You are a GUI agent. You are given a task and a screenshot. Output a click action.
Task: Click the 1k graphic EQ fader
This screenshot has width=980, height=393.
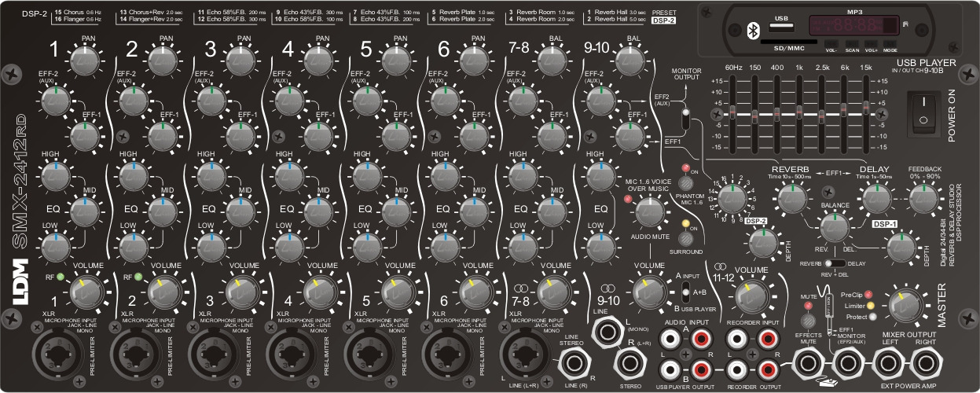[x=798, y=114]
